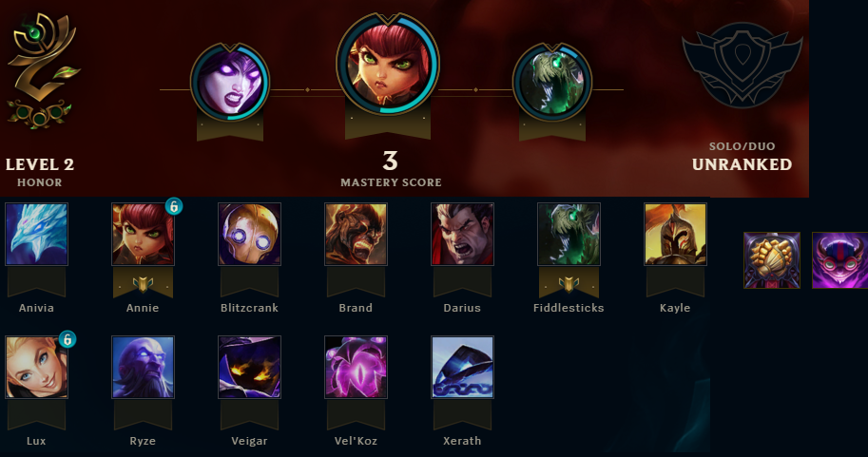Click the golden gauntlet icon on right

point(772,260)
